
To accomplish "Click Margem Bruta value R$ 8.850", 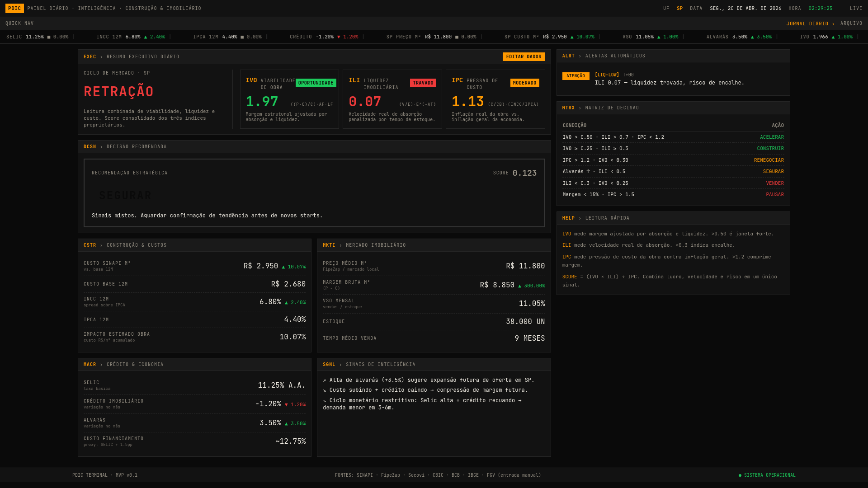I will coord(497,285).
